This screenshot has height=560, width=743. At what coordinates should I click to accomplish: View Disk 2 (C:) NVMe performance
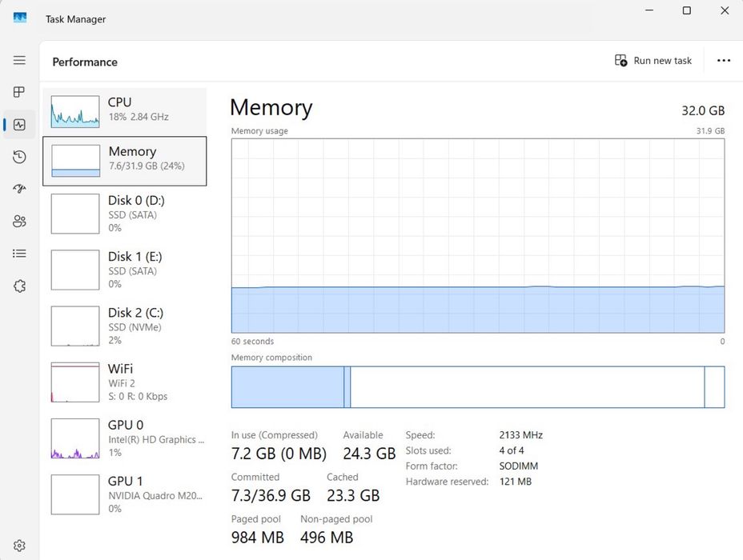[x=124, y=326]
